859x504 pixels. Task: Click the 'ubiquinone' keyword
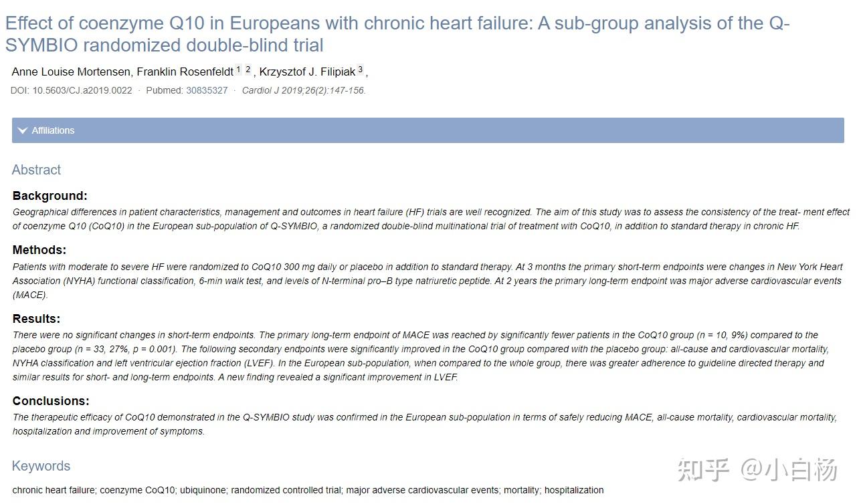click(x=203, y=490)
